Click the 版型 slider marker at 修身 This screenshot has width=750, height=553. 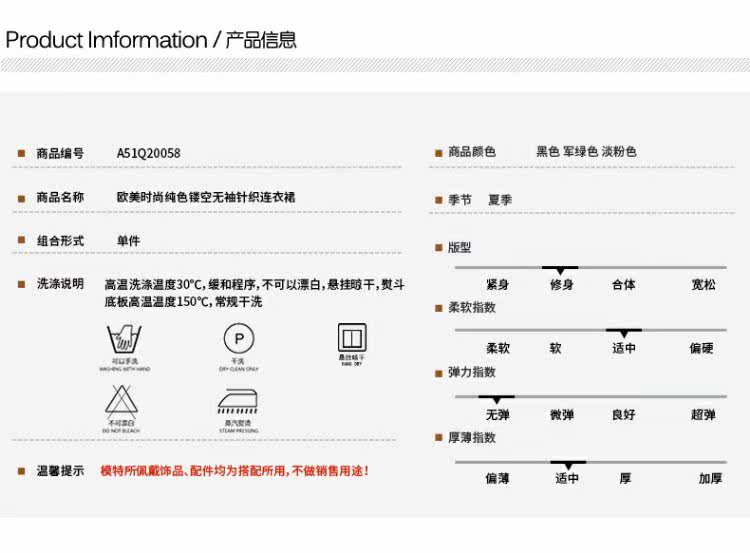pyautogui.click(x=560, y=270)
